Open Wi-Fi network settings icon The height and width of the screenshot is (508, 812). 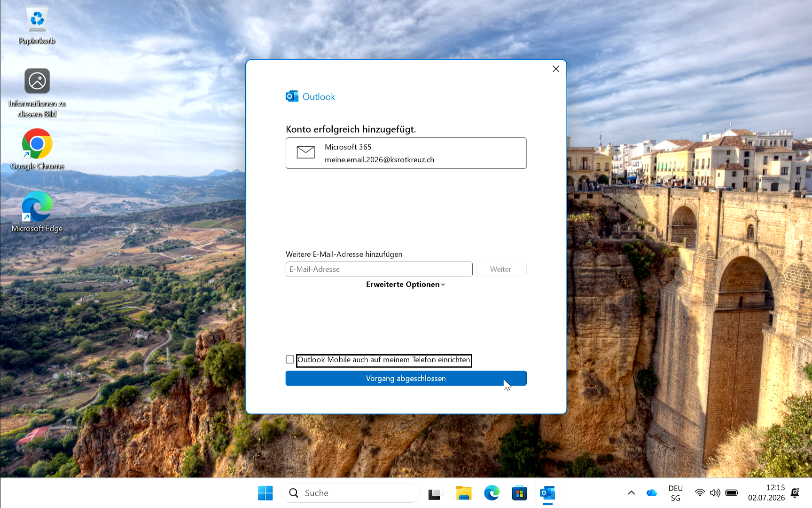700,493
